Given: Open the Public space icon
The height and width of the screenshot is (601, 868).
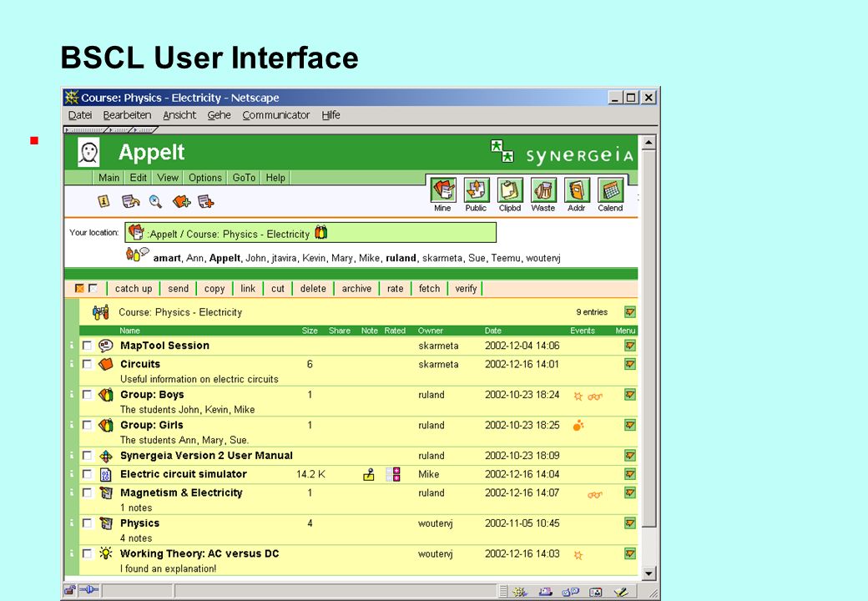Looking at the screenshot, I should pyautogui.click(x=477, y=190).
